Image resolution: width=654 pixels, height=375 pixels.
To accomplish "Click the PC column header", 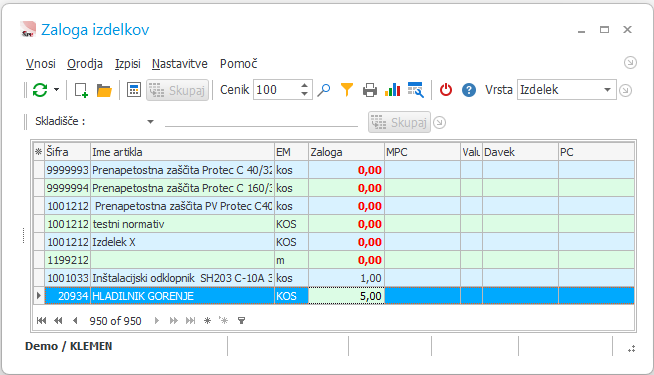I will 596,152.
